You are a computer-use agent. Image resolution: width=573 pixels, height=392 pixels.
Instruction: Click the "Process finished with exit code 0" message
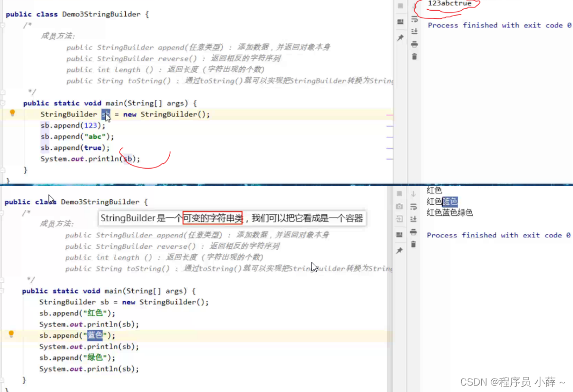(x=498, y=25)
